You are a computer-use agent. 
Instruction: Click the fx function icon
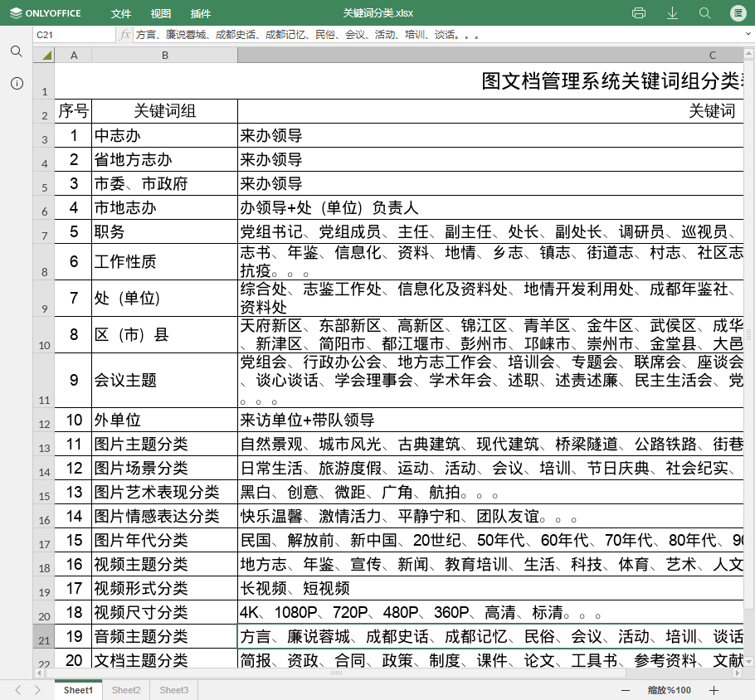click(x=124, y=35)
